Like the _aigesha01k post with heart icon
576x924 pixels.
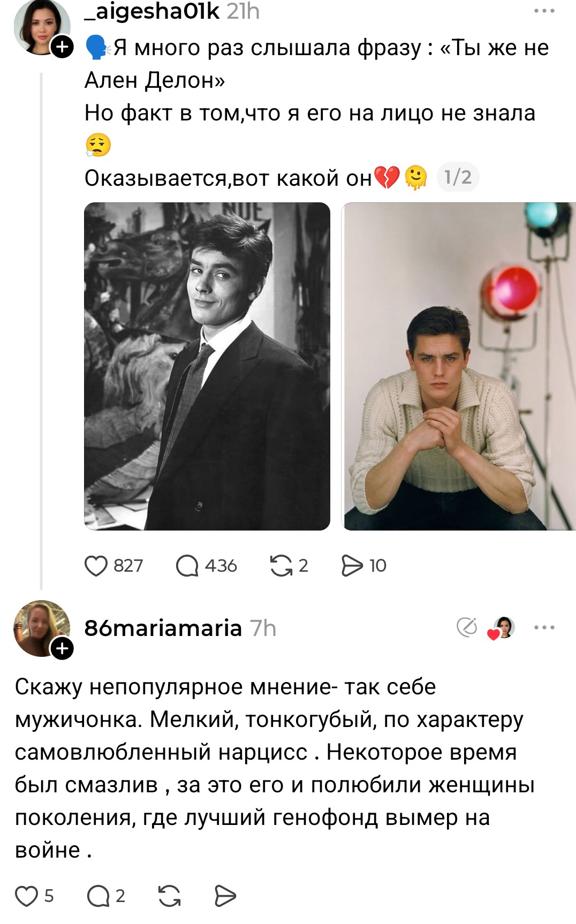pos(96,566)
